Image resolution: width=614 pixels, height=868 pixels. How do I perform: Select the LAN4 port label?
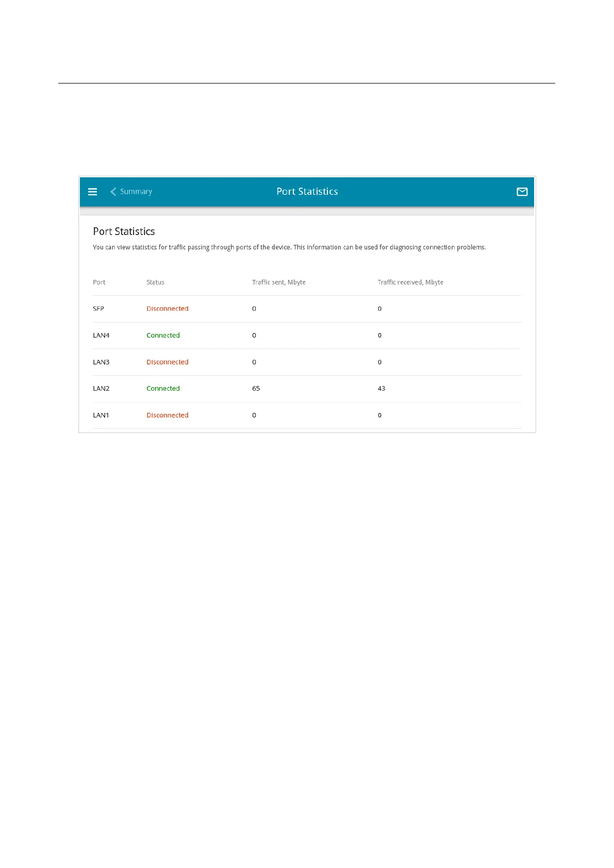101,336
